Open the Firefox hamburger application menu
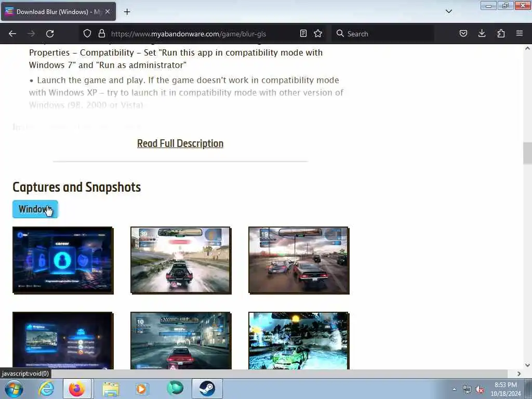Viewport: 532px width, 399px height. point(520,33)
